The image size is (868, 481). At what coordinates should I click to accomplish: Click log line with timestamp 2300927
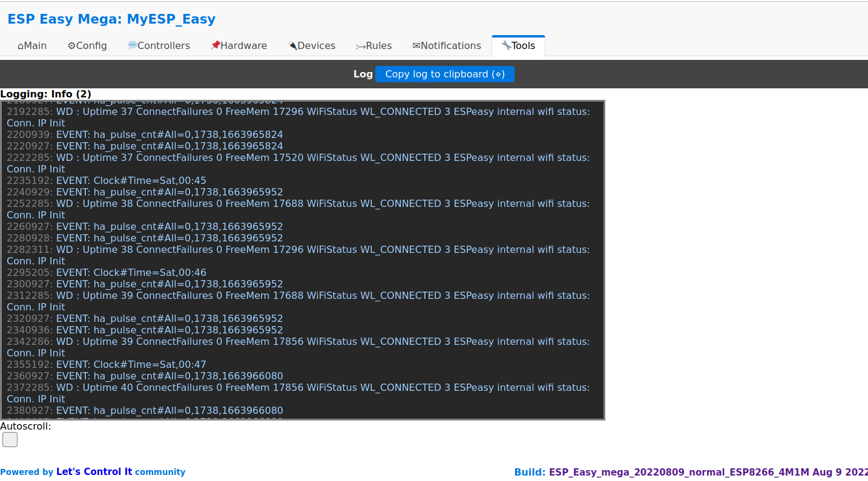tap(145, 284)
